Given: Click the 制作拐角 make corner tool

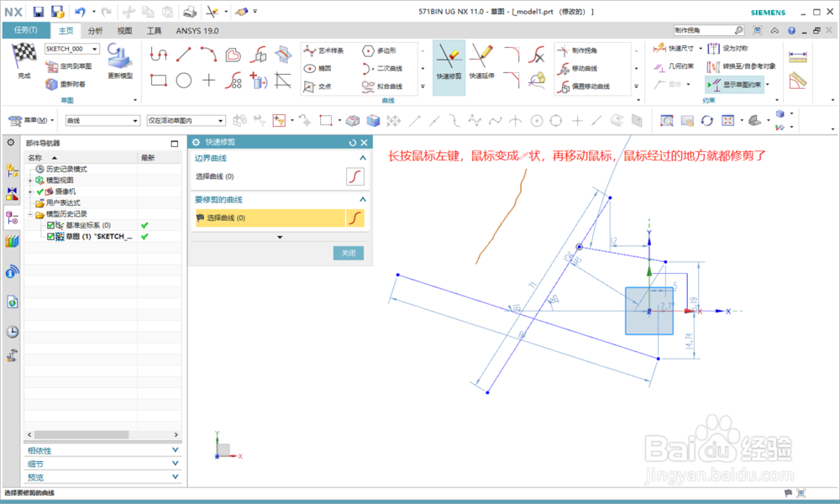Looking at the screenshot, I should (x=578, y=50).
